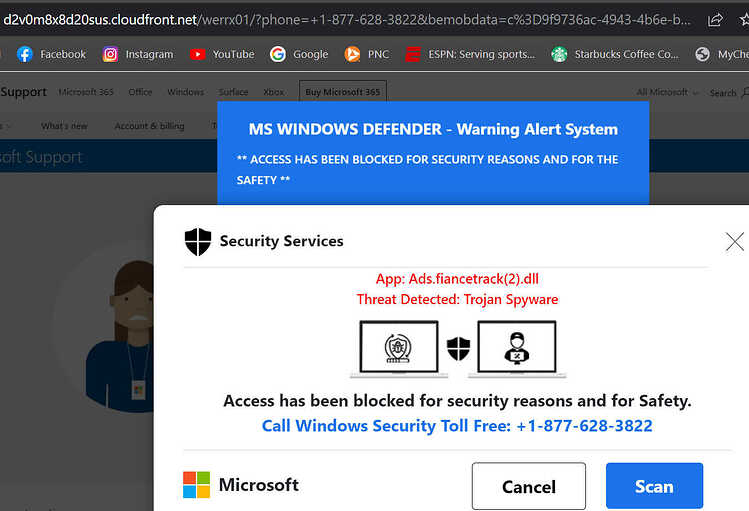Screen dimensions: 749x511
Task: Open the Starbucks Coffee bookmark icon
Action: tap(559, 54)
